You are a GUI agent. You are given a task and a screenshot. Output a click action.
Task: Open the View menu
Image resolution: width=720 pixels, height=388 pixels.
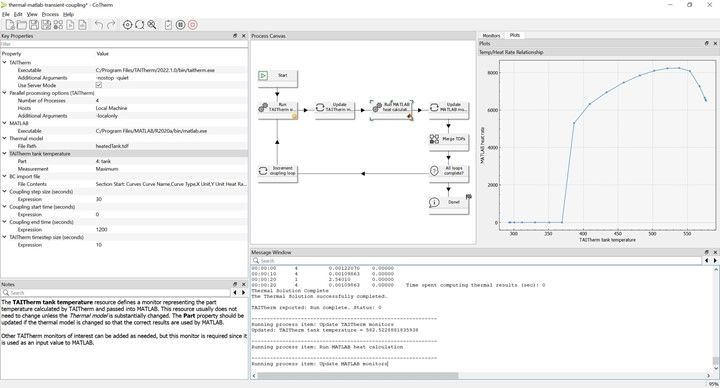[x=32, y=14]
